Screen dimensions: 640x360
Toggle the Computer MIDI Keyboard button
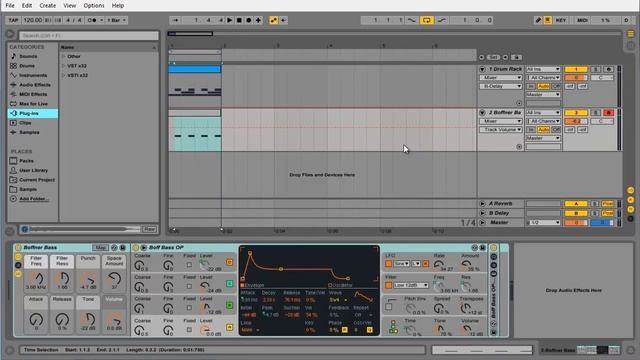click(x=548, y=20)
